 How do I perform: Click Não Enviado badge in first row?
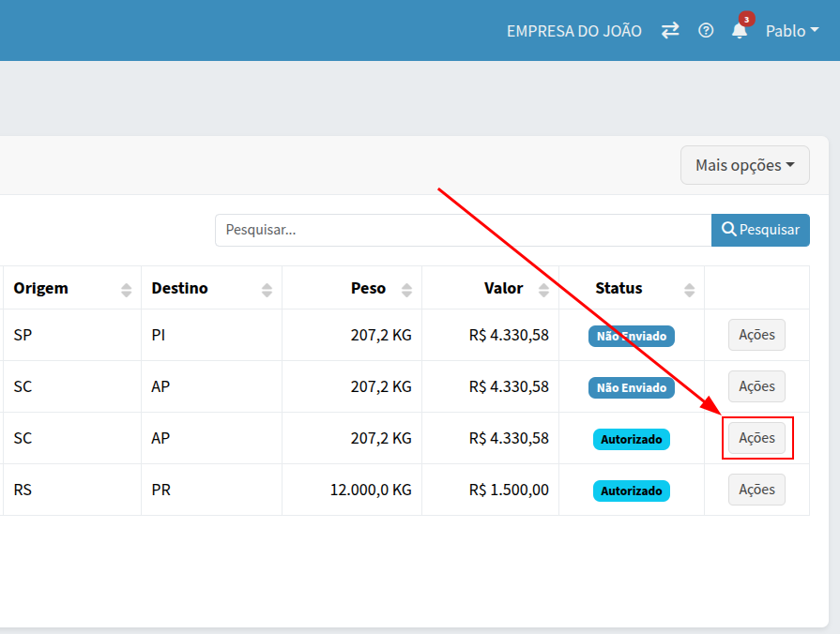coord(632,336)
